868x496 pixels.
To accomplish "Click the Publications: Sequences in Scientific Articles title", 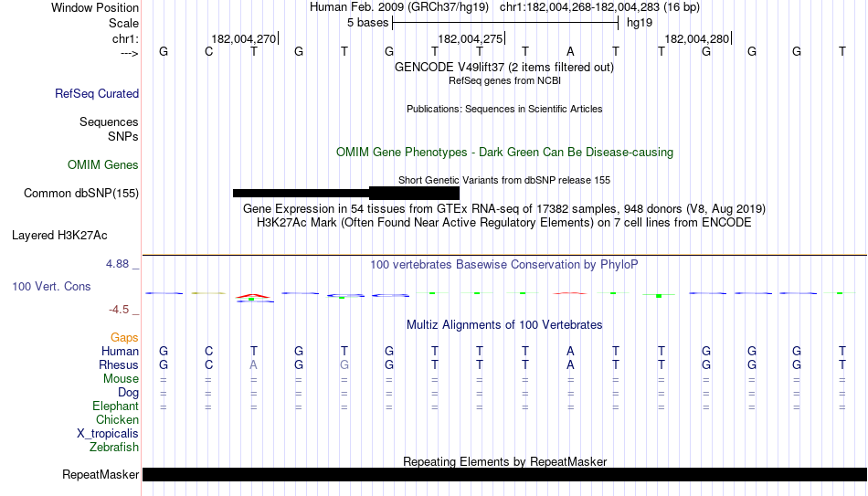I will click(504, 109).
